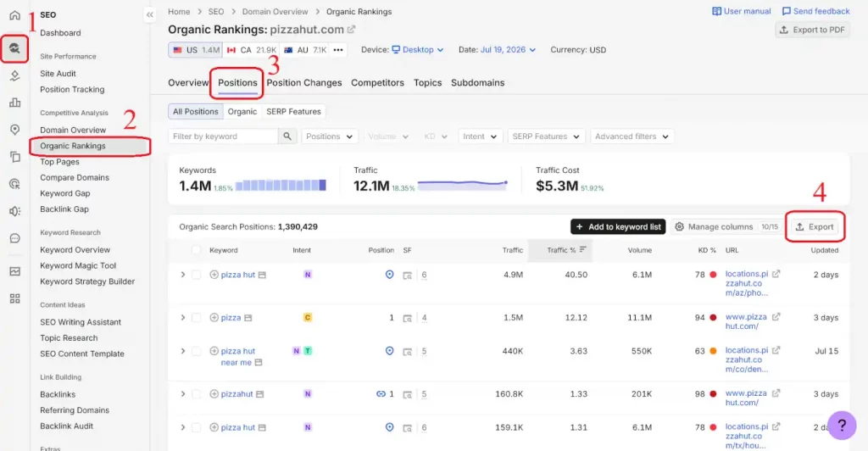Click Export to PDF button
This screenshot has height=451, width=868.
(x=812, y=30)
